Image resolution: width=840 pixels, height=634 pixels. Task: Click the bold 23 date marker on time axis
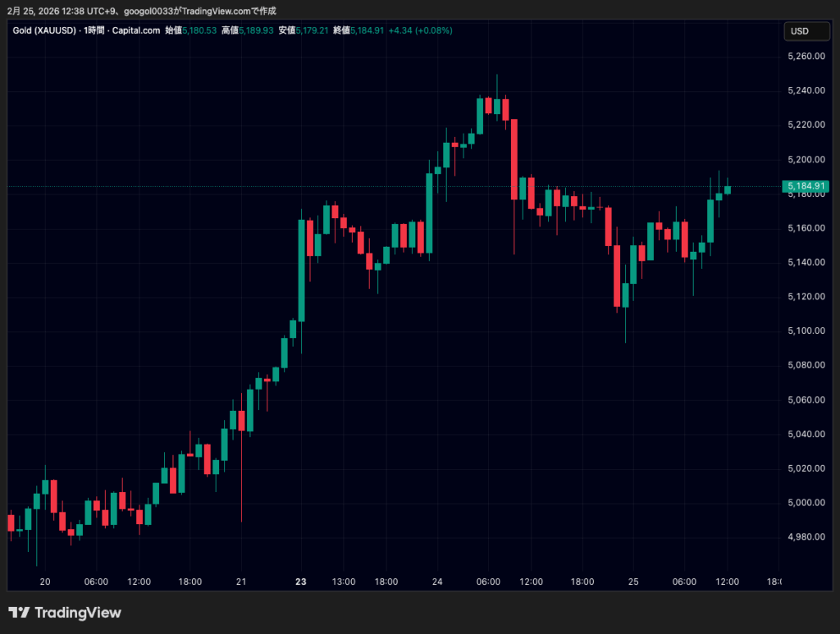point(301,582)
